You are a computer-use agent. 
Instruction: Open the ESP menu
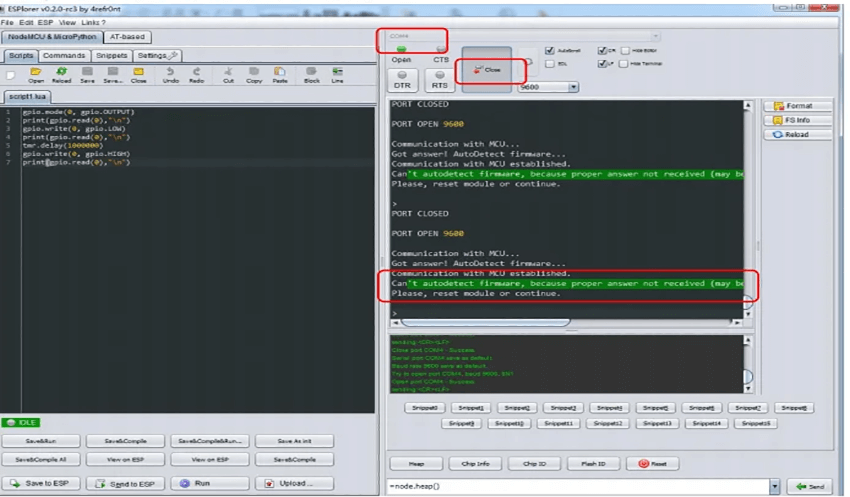pyautogui.click(x=46, y=22)
